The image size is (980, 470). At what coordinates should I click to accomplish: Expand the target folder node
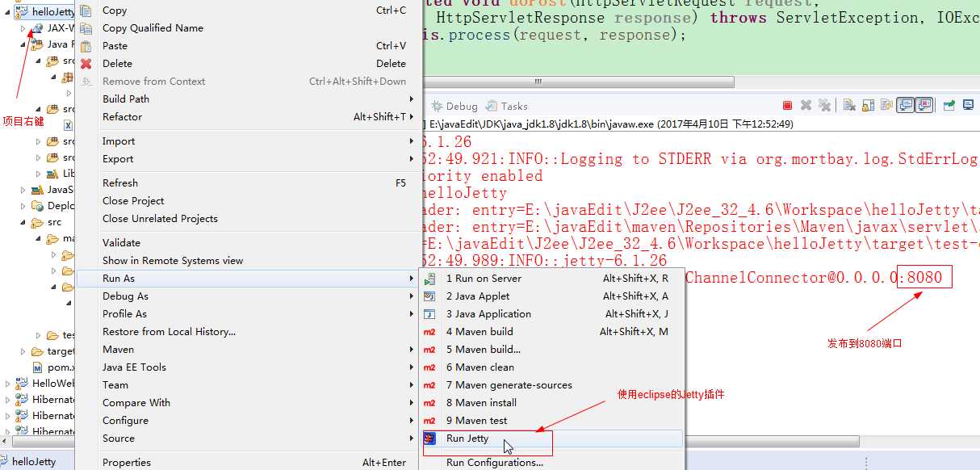click(23, 351)
